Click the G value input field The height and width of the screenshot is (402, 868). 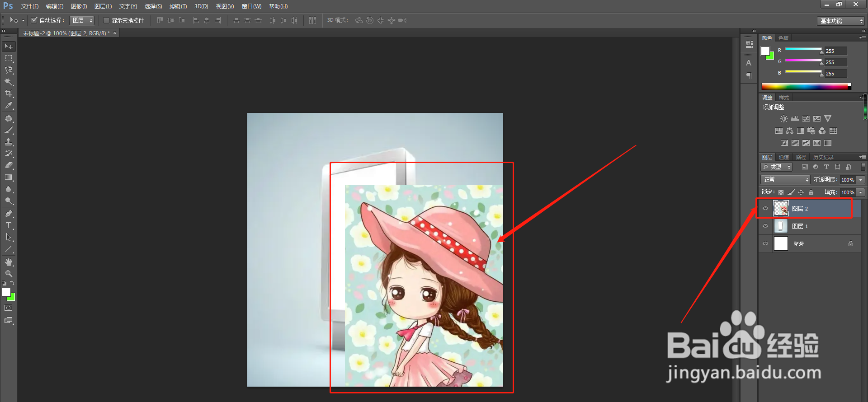[835, 62]
